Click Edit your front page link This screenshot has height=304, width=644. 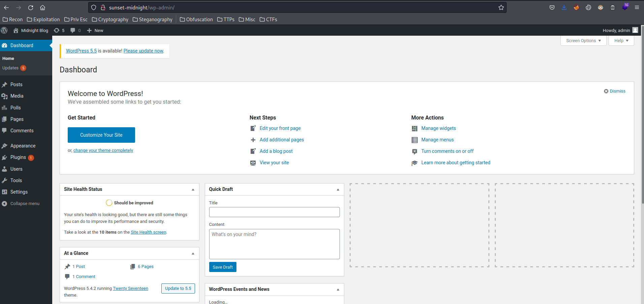point(280,128)
